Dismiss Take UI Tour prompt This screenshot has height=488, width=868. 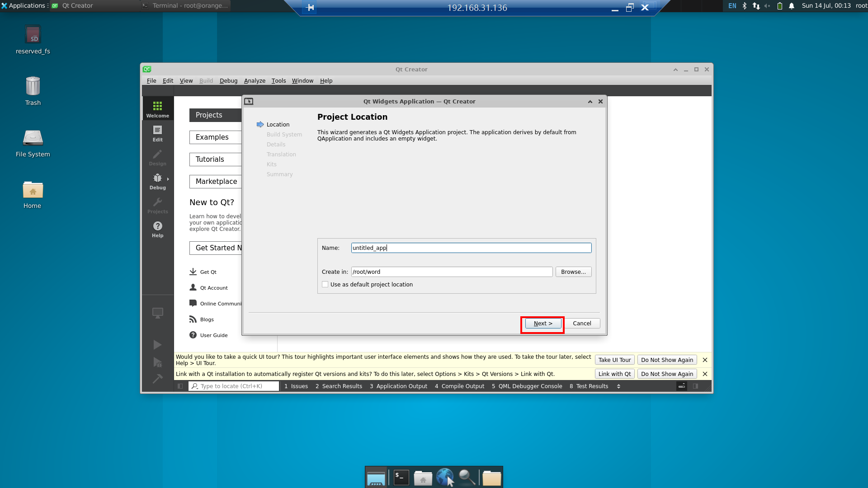[705, 360]
